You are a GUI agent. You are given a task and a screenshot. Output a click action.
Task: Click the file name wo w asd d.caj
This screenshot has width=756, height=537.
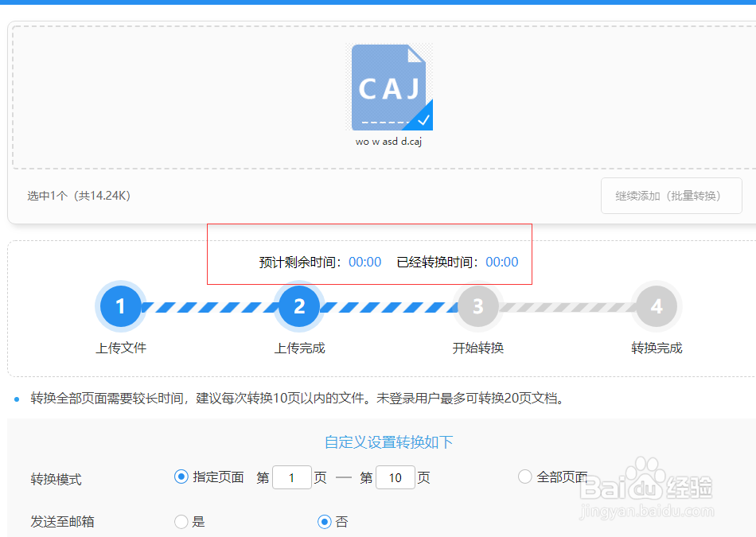[390, 142]
